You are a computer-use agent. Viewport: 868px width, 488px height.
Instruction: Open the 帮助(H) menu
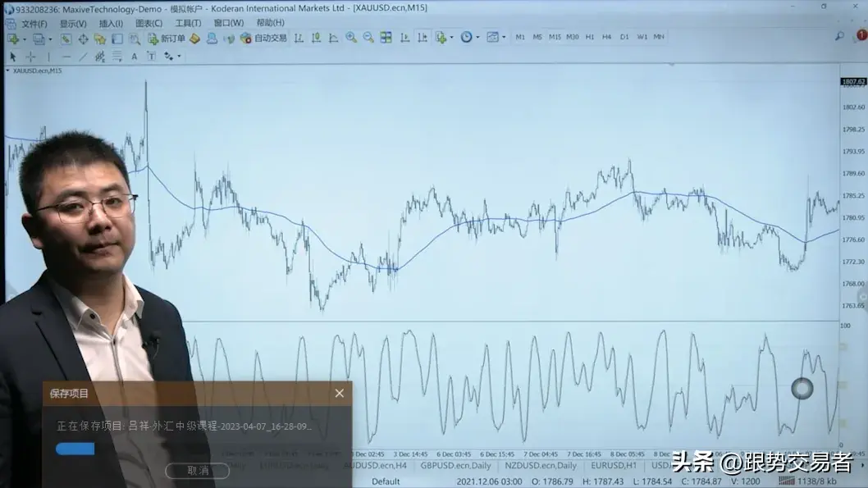pos(270,23)
